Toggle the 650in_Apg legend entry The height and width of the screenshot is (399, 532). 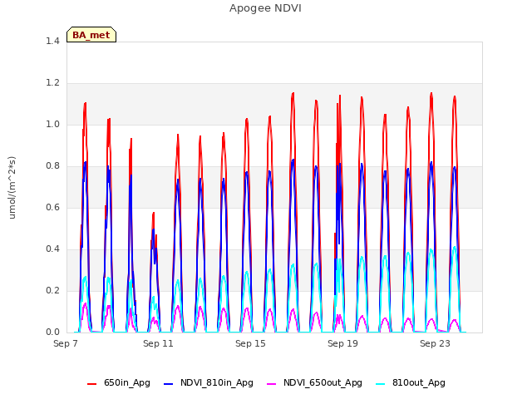pyautogui.click(x=119, y=383)
